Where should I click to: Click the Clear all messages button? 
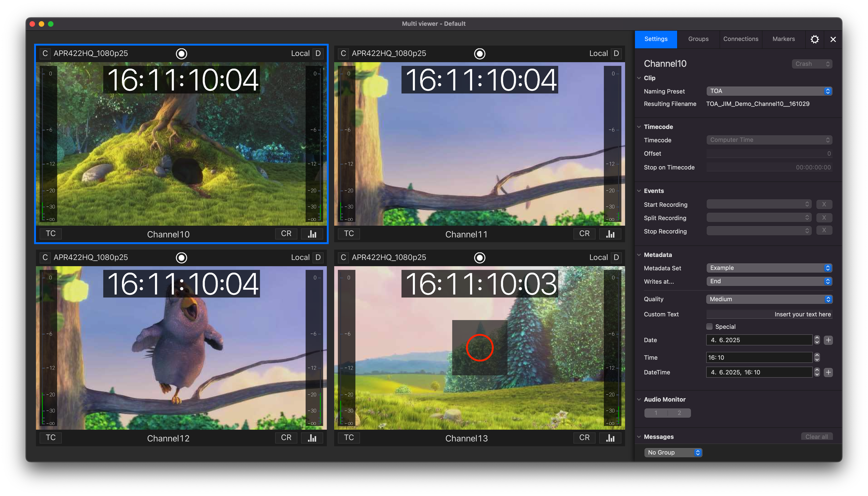click(817, 437)
